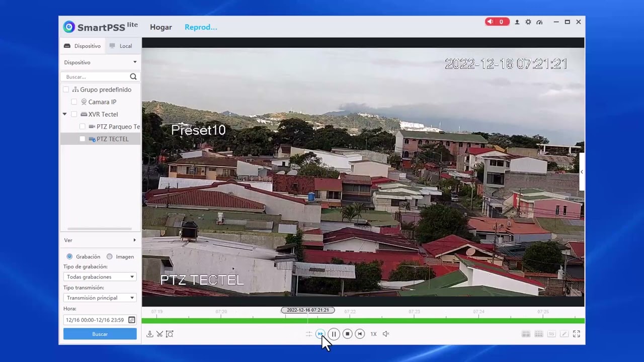Screen dimensions: 644x362
Task: Check the PTZ TECTEL checkbox
Action: pyautogui.click(x=83, y=139)
